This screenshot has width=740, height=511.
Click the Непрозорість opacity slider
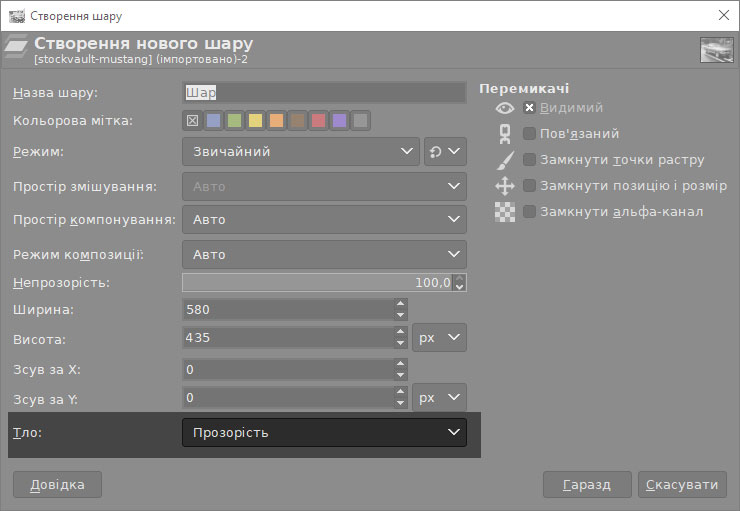click(x=317, y=283)
